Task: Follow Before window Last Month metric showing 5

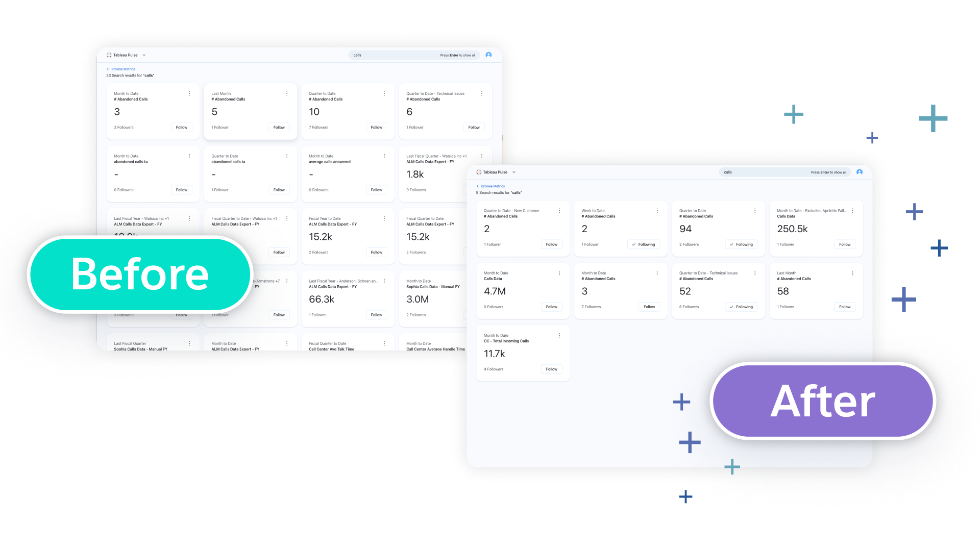Action: 279,128
